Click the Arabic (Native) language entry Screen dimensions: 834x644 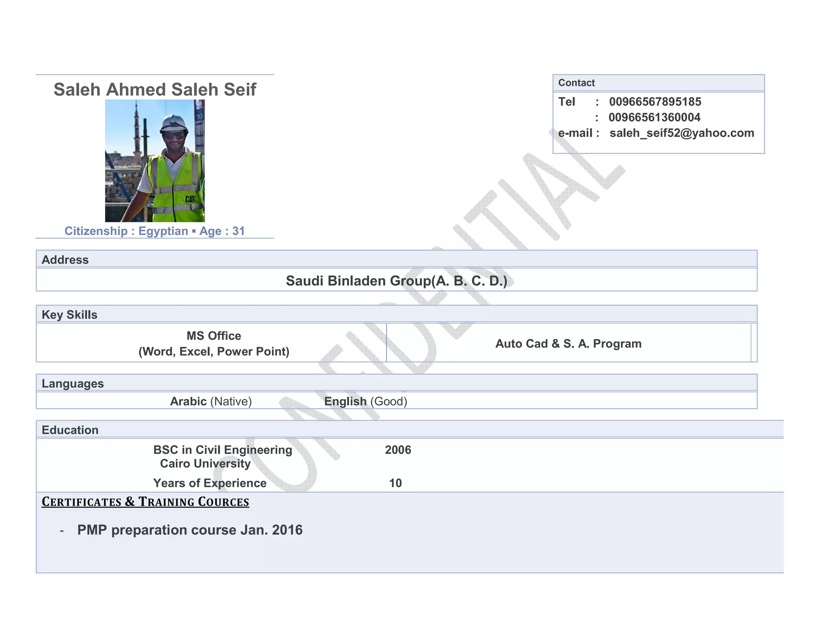[x=211, y=401]
